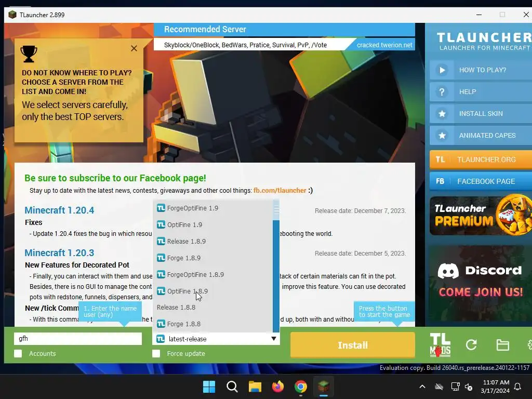The width and height of the screenshot is (532, 399).
Task: Open the Help section
Action: coord(481,92)
